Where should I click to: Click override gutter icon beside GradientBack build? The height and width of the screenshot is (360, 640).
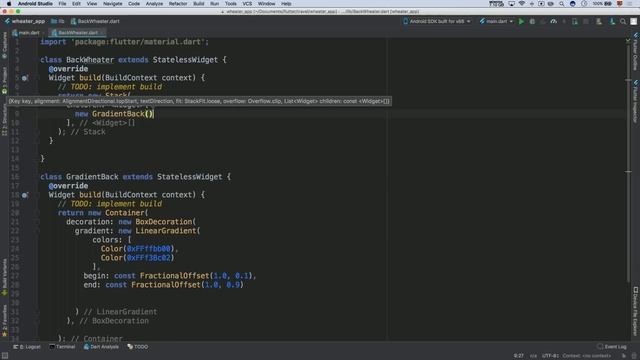pyautogui.click(x=24, y=195)
